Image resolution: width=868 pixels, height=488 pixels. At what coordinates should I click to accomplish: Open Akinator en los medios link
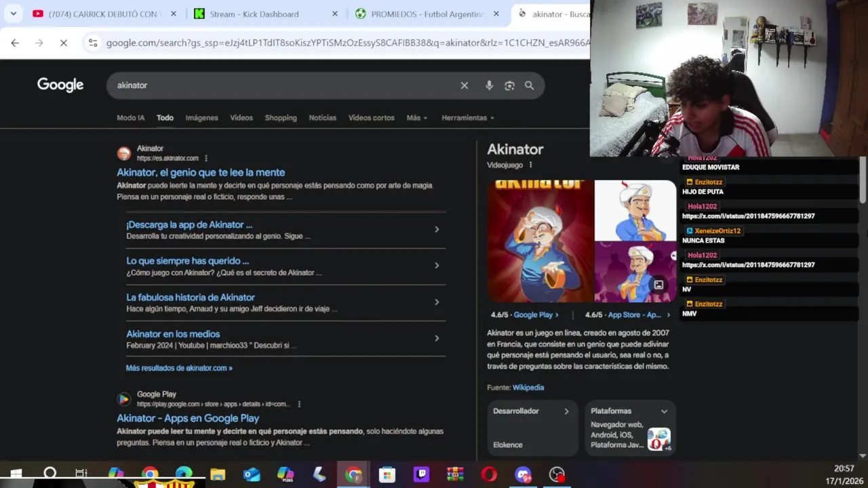[x=173, y=334]
